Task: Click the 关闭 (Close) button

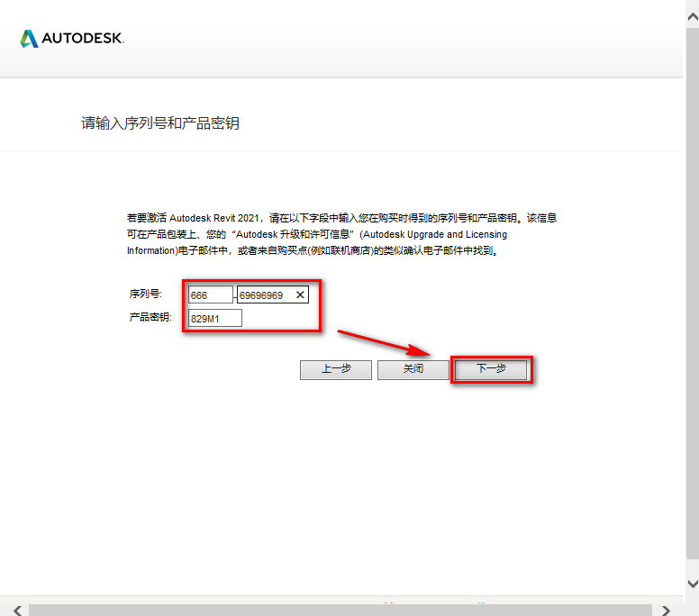Action: pyautogui.click(x=413, y=369)
